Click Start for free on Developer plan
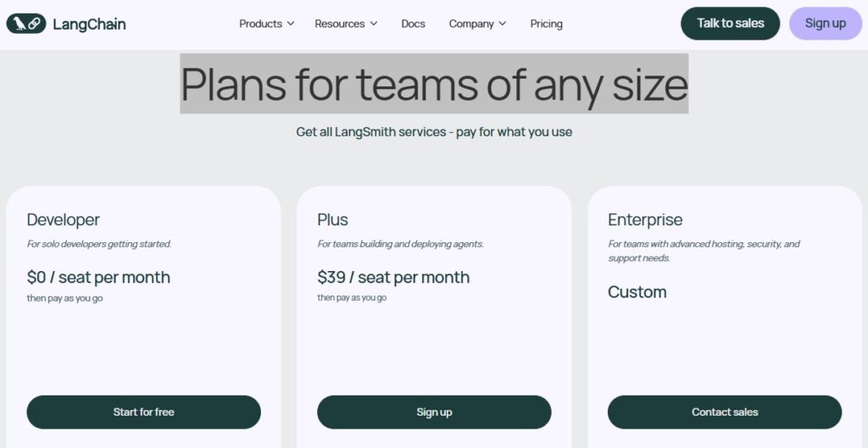The height and width of the screenshot is (448, 868). tap(143, 412)
